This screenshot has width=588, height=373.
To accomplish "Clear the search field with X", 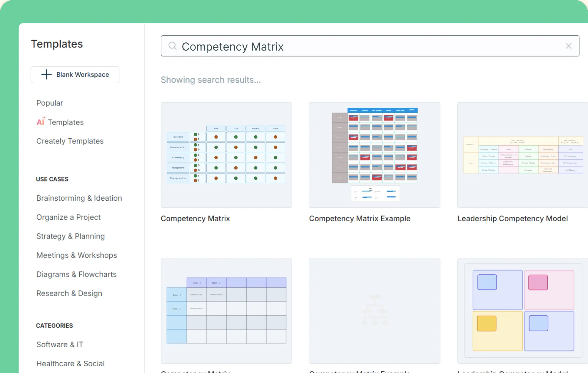I will coord(568,46).
